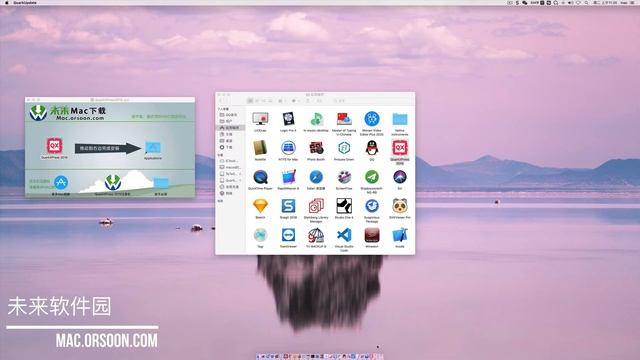Click the Share button in Finder toolbar

tap(308, 100)
